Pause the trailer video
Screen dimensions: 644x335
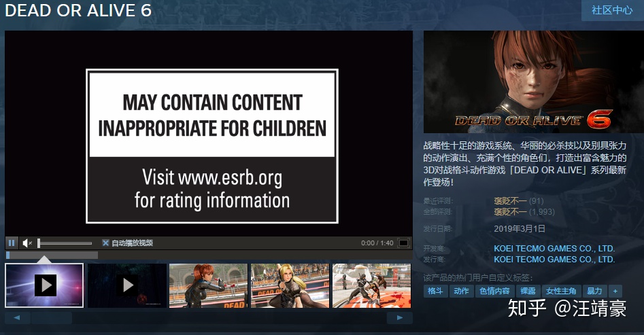point(12,243)
